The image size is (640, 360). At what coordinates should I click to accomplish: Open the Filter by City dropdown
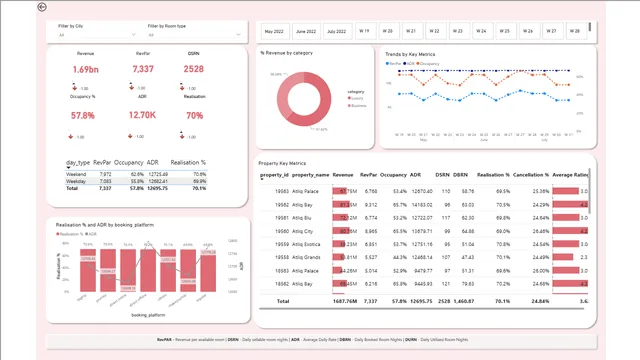pos(97,35)
